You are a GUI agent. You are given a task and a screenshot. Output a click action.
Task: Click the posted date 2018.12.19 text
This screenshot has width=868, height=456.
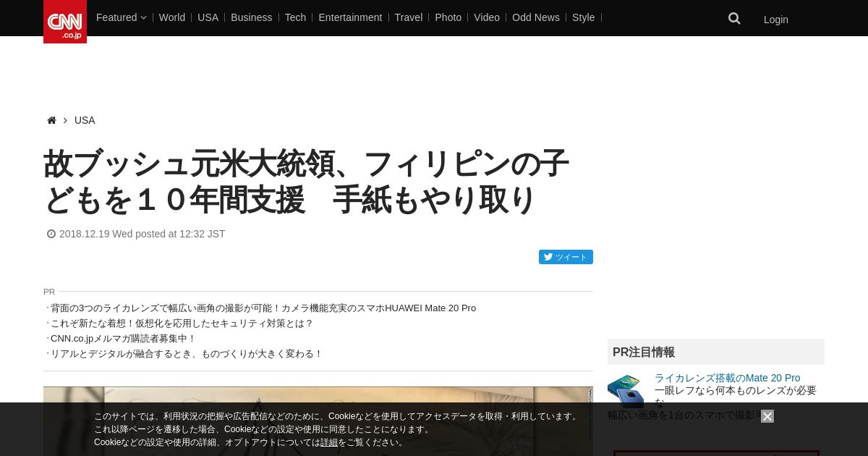click(x=142, y=234)
